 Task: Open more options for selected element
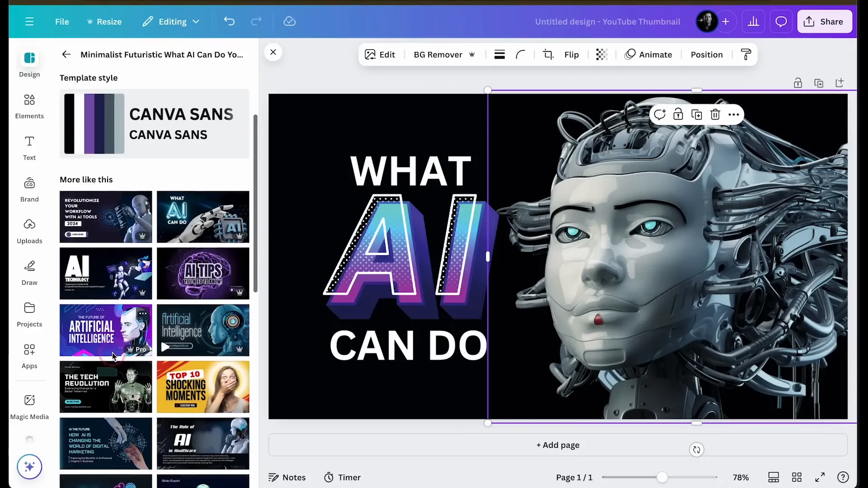(734, 114)
